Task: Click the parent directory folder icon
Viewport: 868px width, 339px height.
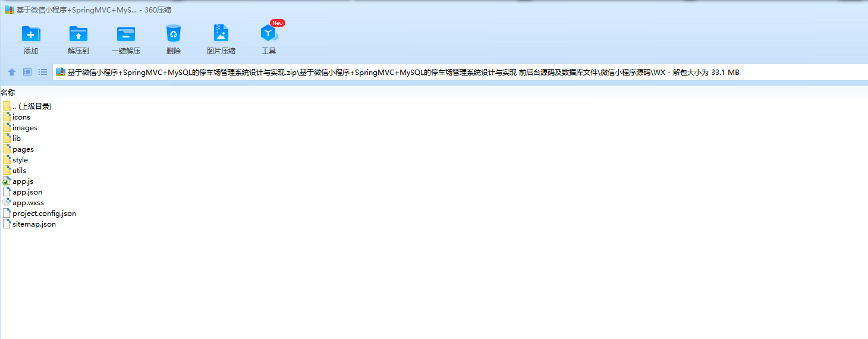Action: pos(7,106)
